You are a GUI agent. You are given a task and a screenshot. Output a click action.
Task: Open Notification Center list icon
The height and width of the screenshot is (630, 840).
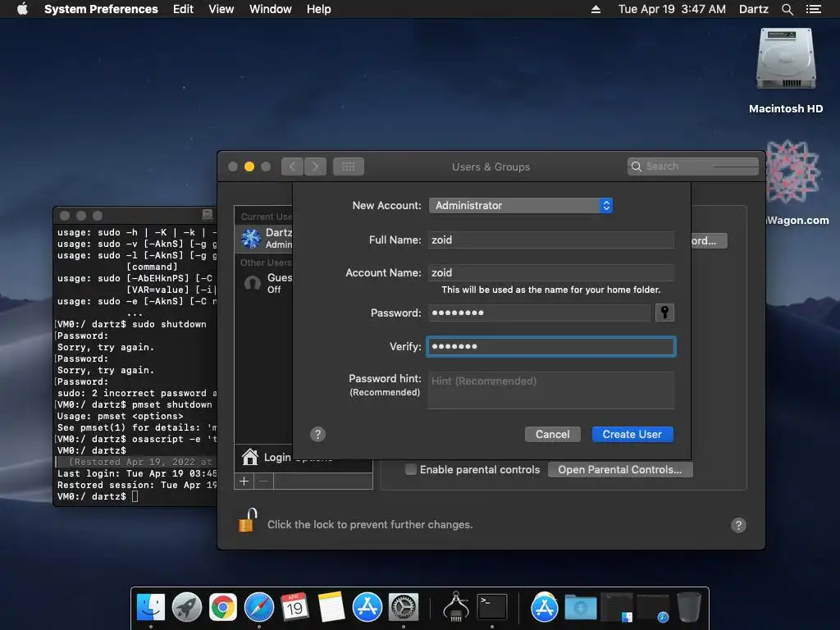click(813, 9)
